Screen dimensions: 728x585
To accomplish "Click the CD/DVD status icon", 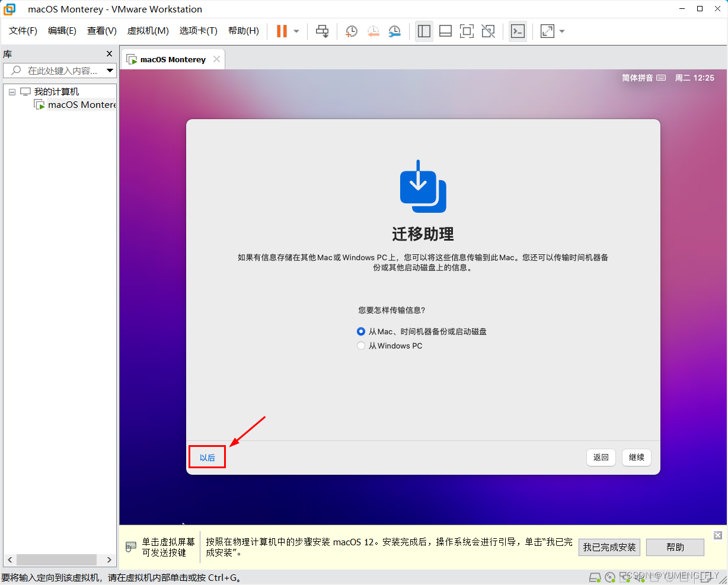I will 610,577.
